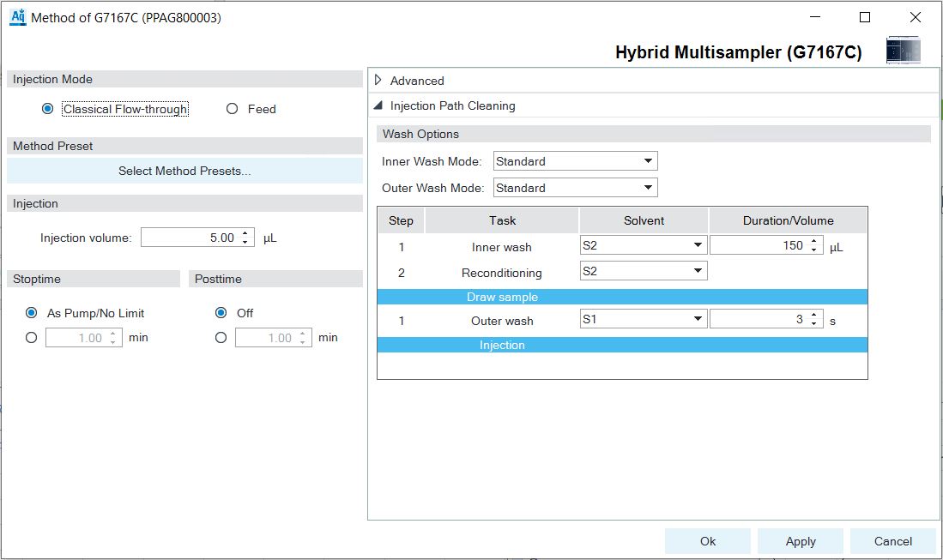The image size is (943, 560).
Task: Open the Inner wash solvent dropdown
Action: 698,246
